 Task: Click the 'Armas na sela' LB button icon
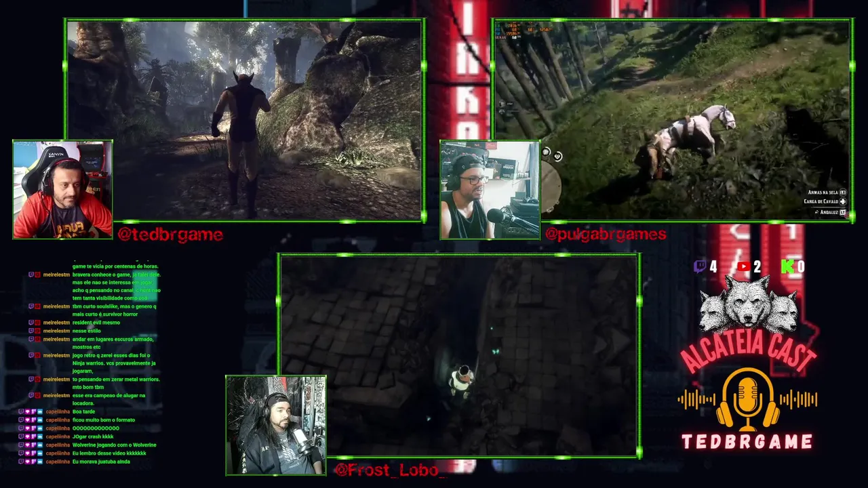click(843, 192)
